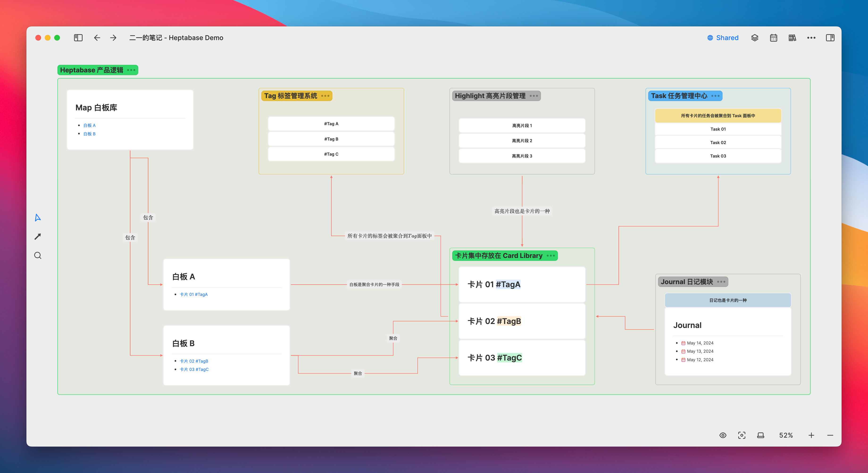Open the layers stack icon

tap(755, 38)
